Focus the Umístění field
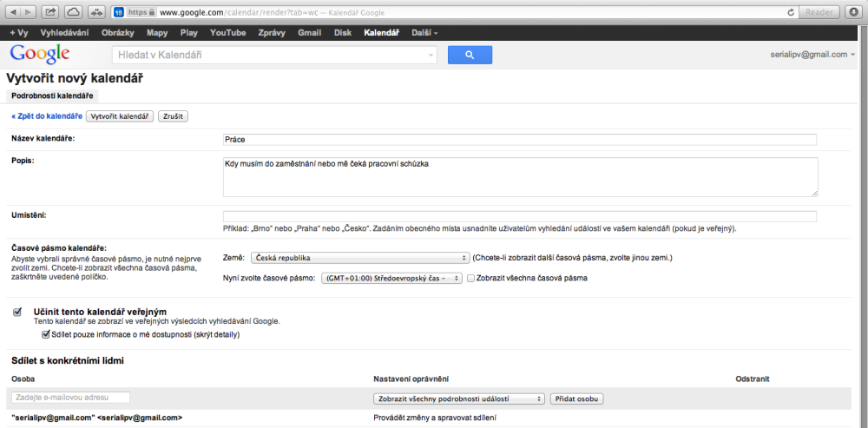This screenshot has height=428, width=868. point(520,216)
